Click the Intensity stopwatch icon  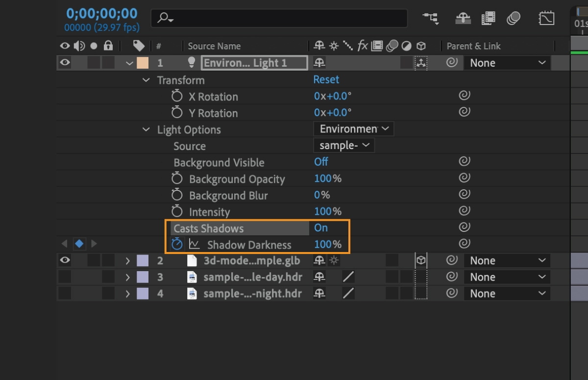pos(177,211)
